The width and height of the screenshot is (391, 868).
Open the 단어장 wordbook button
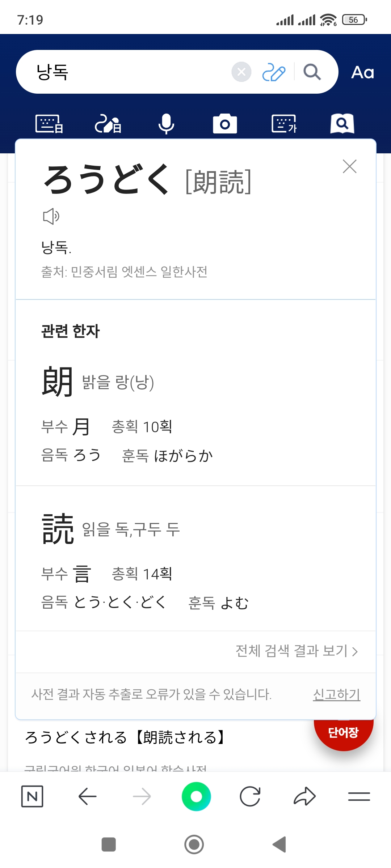click(x=343, y=733)
